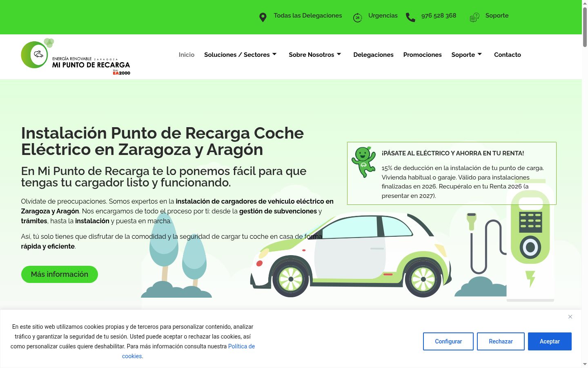The width and height of the screenshot is (588, 368).
Task: Open the Mi Punto de Recarga logo
Action: pos(76,57)
